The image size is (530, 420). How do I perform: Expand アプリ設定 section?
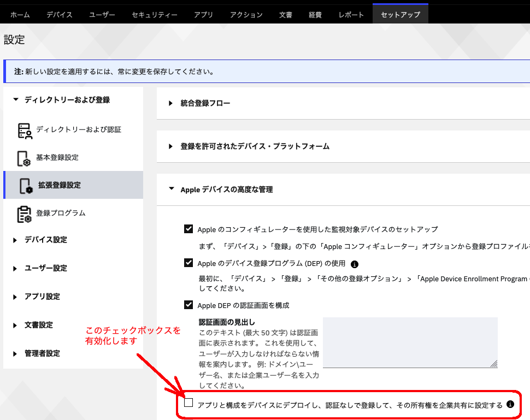(15, 297)
